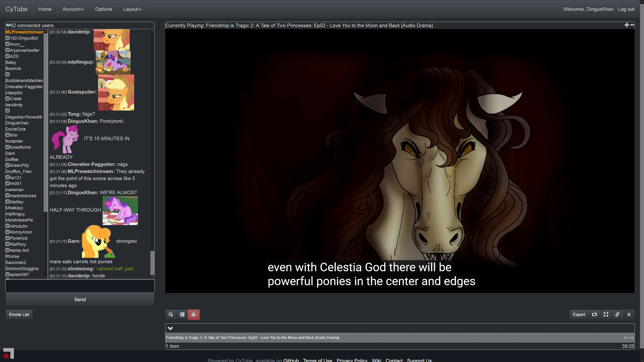The image size is (644, 362).
Task: Click the Send chat button
Action: click(80, 300)
